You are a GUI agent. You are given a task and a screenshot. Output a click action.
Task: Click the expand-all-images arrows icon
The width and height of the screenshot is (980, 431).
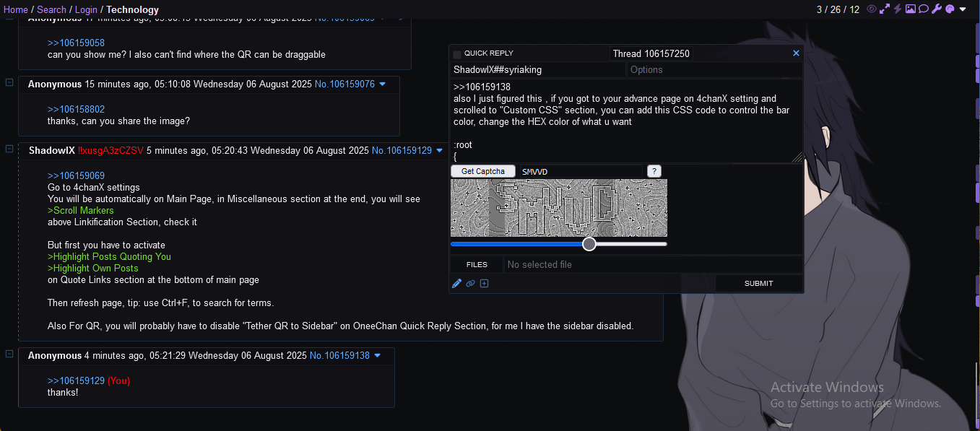885,9
